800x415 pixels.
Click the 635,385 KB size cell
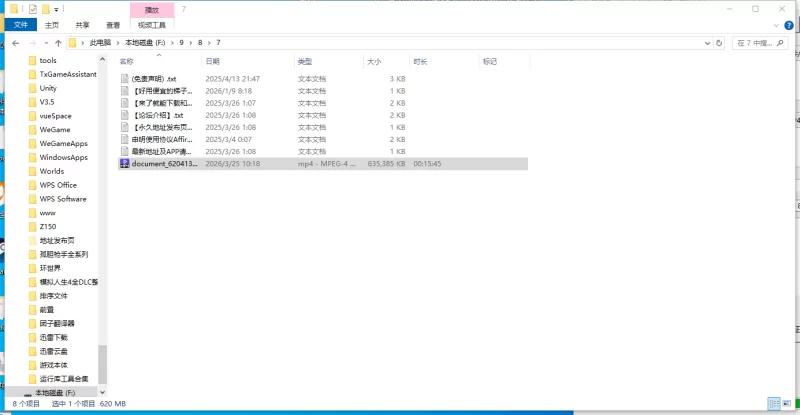click(x=386, y=164)
